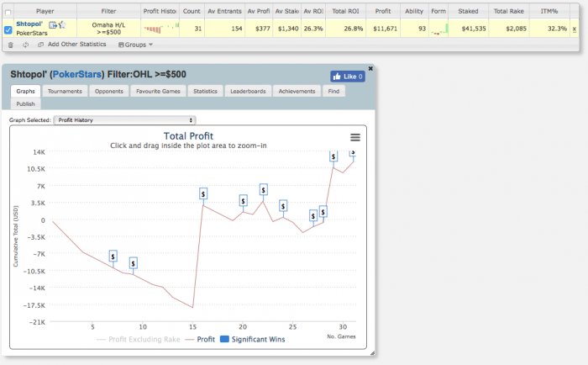Click the resize handle at panel corner
This screenshot has height=365, width=588.
click(x=372, y=353)
